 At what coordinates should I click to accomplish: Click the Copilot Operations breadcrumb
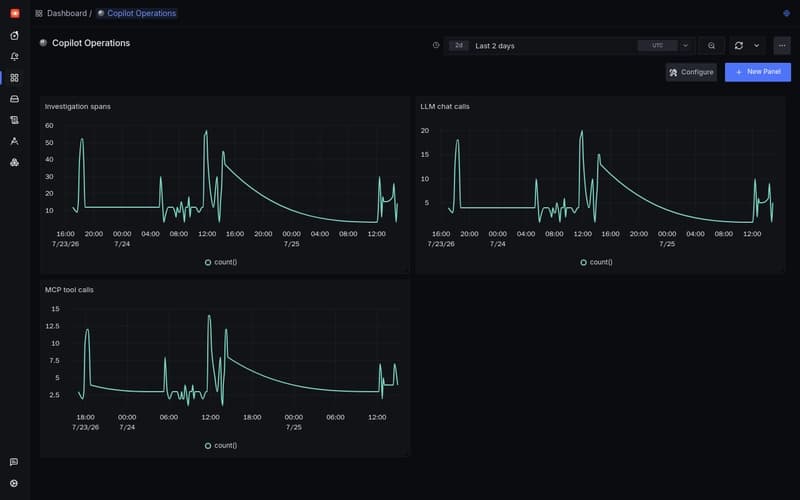tap(137, 13)
